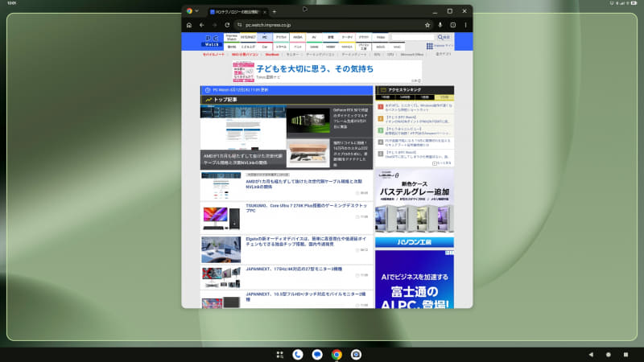Screen dimensions: 644x362
Task: Click the Elgato desk setup thumbnail
Action: pos(221,249)
